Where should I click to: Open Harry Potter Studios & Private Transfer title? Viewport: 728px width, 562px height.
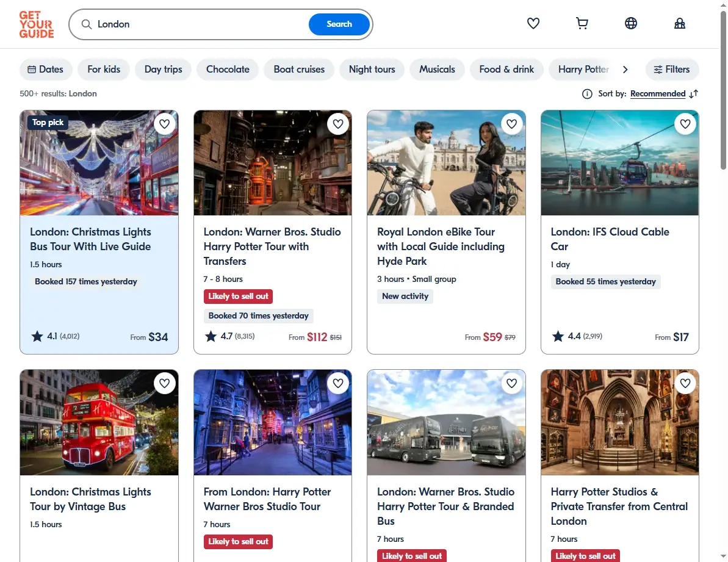point(619,506)
